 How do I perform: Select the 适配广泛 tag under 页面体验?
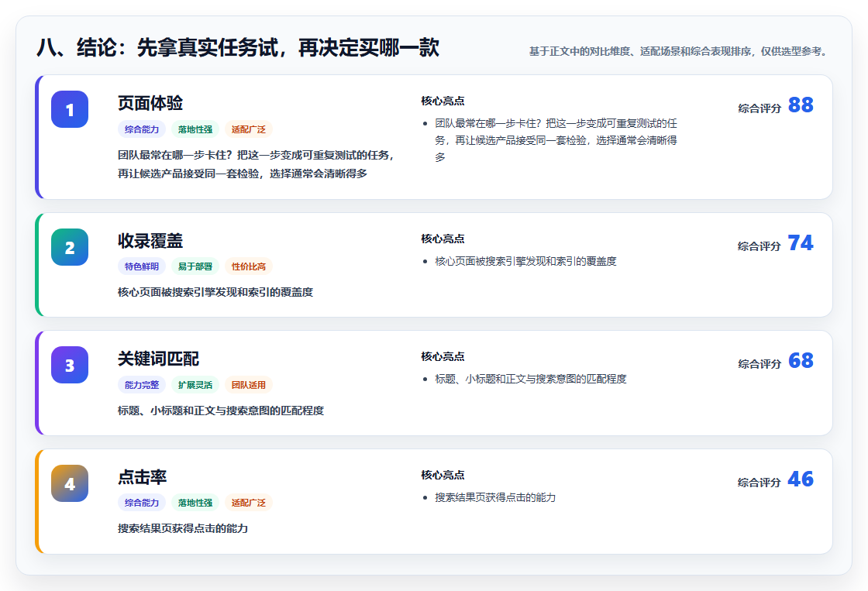click(249, 129)
